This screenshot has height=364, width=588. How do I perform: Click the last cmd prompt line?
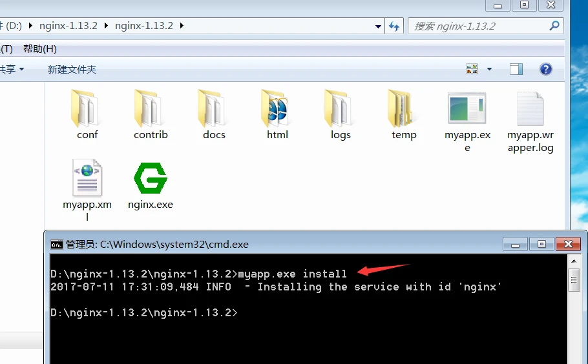144,313
